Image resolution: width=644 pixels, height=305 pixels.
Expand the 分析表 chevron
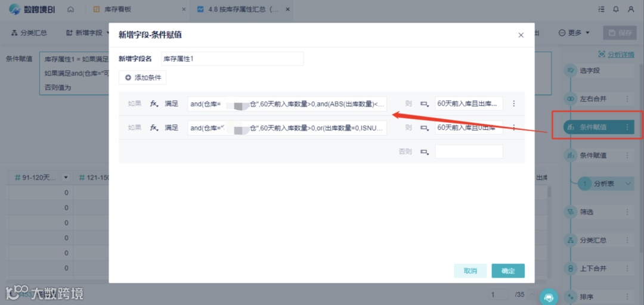[x=628, y=184]
